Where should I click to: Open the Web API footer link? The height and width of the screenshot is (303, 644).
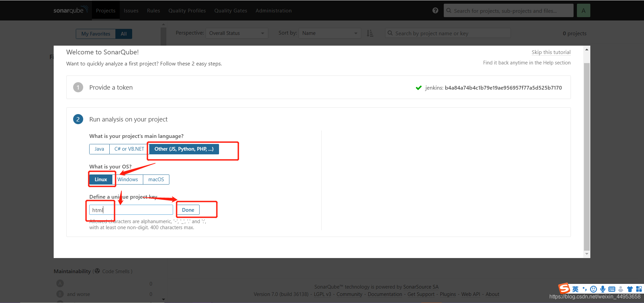(471, 294)
